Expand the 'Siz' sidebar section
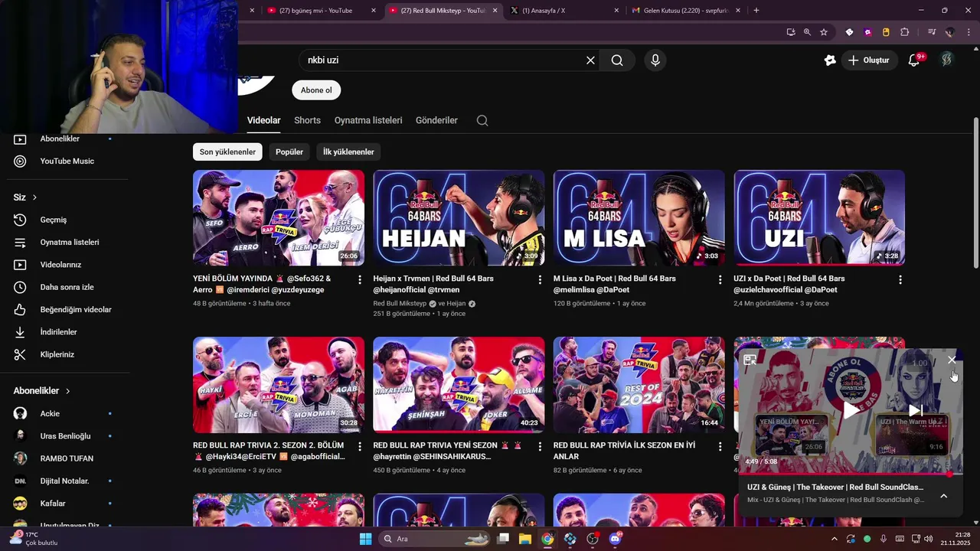This screenshot has height=551, width=980. [x=25, y=197]
